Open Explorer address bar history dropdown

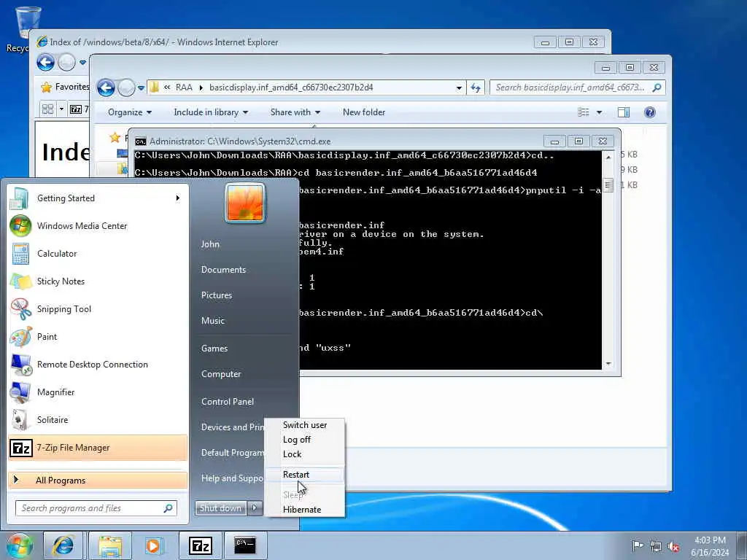(459, 87)
